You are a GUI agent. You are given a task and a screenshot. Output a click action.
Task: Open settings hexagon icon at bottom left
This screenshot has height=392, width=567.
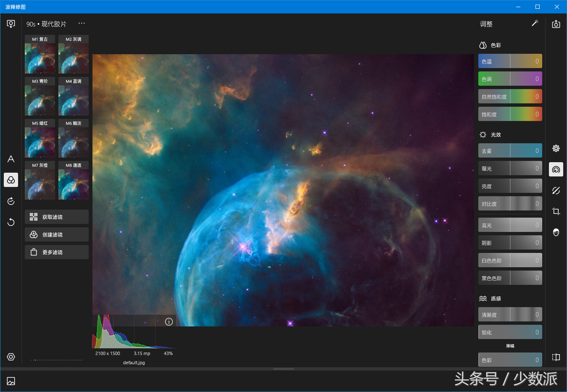tap(11, 357)
